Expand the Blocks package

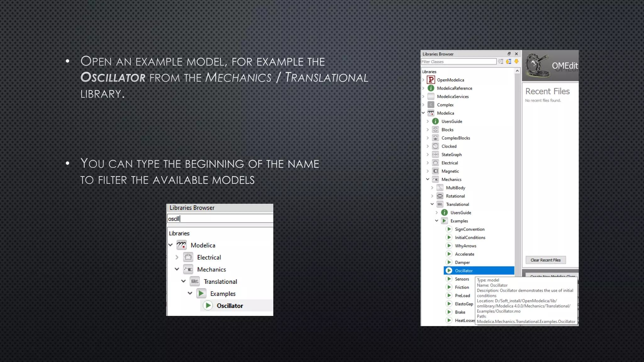tap(428, 130)
